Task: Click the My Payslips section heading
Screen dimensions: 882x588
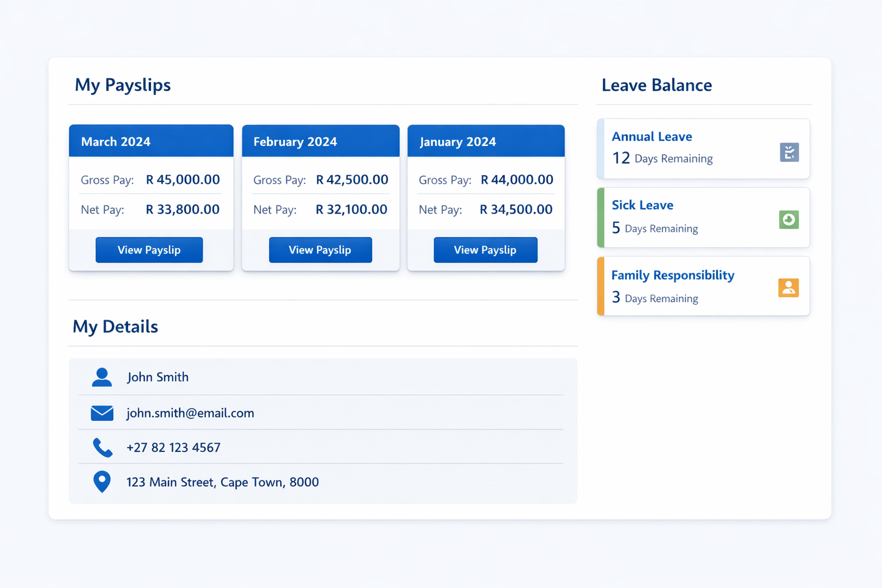Action: click(122, 85)
